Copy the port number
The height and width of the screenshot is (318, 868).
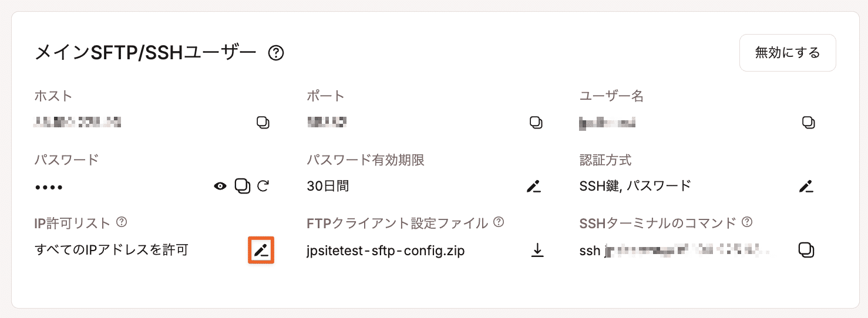[536, 123]
